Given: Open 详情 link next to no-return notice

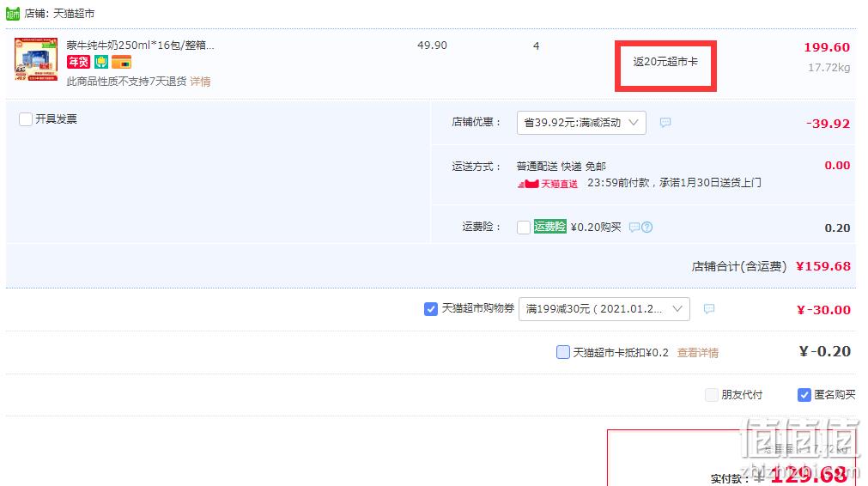Looking at the screenshot, I should click(x=200, y=82).
